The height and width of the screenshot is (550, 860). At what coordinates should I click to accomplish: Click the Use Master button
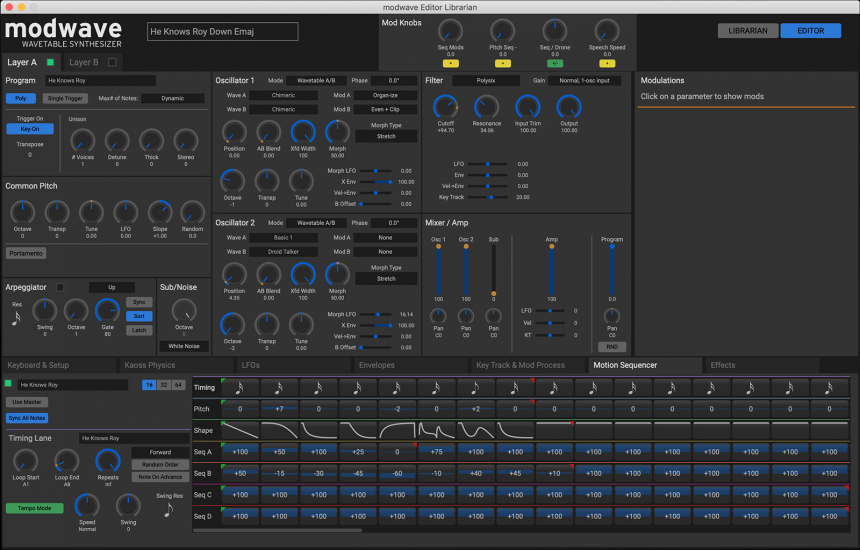pos(27,402)
